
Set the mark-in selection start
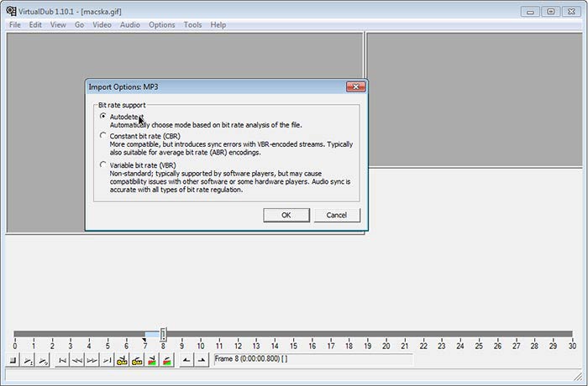pos(186,360)
